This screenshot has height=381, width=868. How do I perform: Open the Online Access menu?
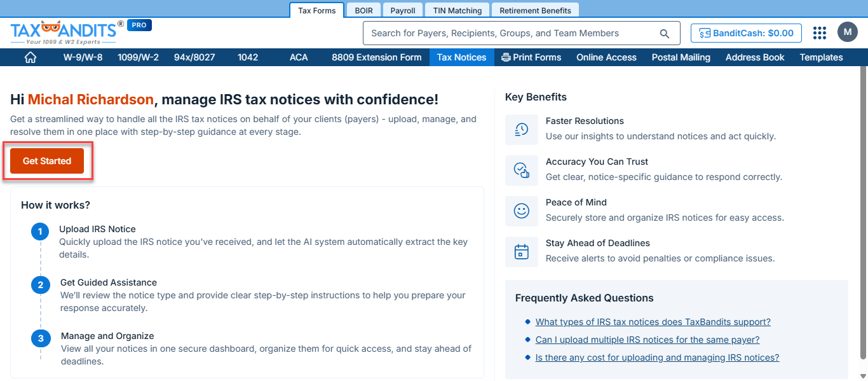(x=606, y=57)
